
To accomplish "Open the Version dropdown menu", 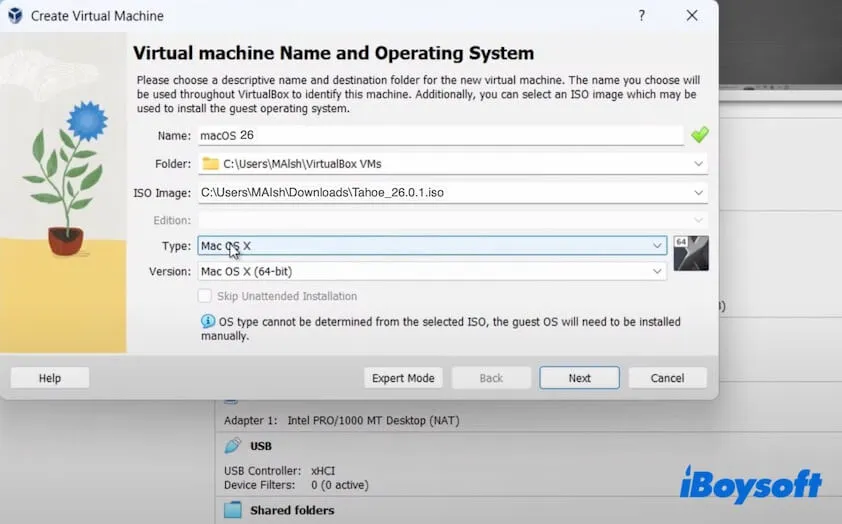I will 657,271.
